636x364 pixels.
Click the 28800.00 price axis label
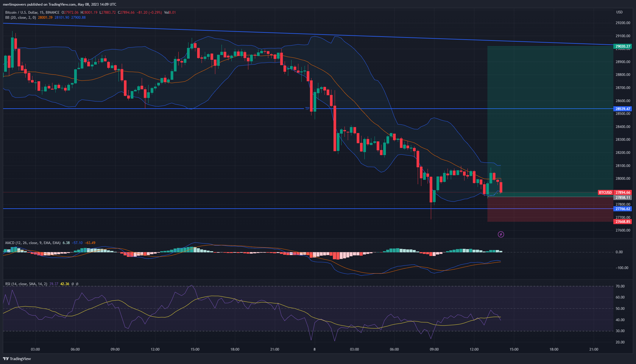pyautogui.click(x=623, y=75)
